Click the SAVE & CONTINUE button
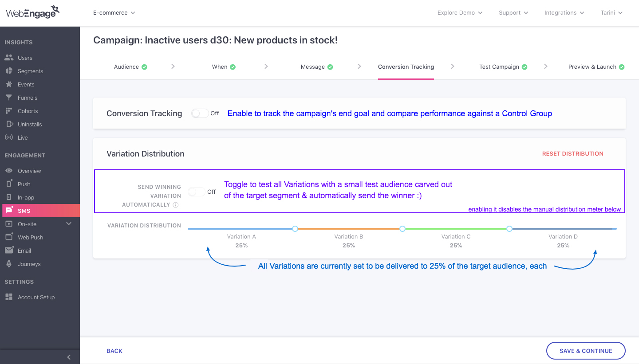Image resolution: width=639 pixels, height=364 pixels. [x=586, y=351]
